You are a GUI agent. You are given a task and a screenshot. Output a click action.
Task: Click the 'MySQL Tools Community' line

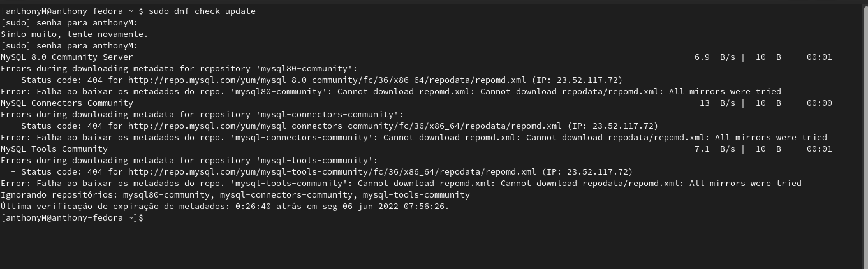pyautogui.click(x=54, y=149)
